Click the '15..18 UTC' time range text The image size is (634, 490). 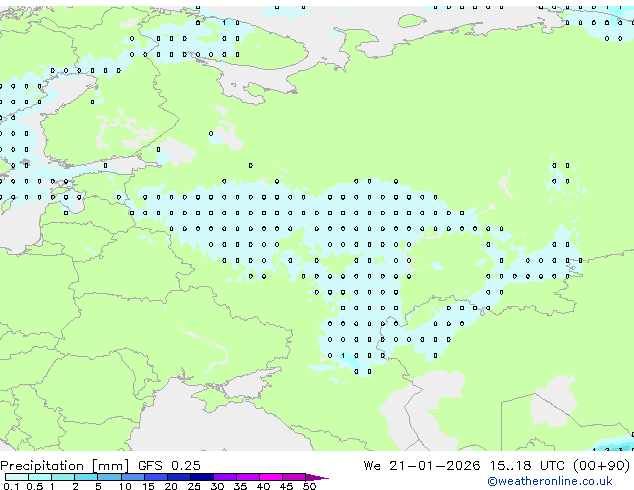click(527, 466)
